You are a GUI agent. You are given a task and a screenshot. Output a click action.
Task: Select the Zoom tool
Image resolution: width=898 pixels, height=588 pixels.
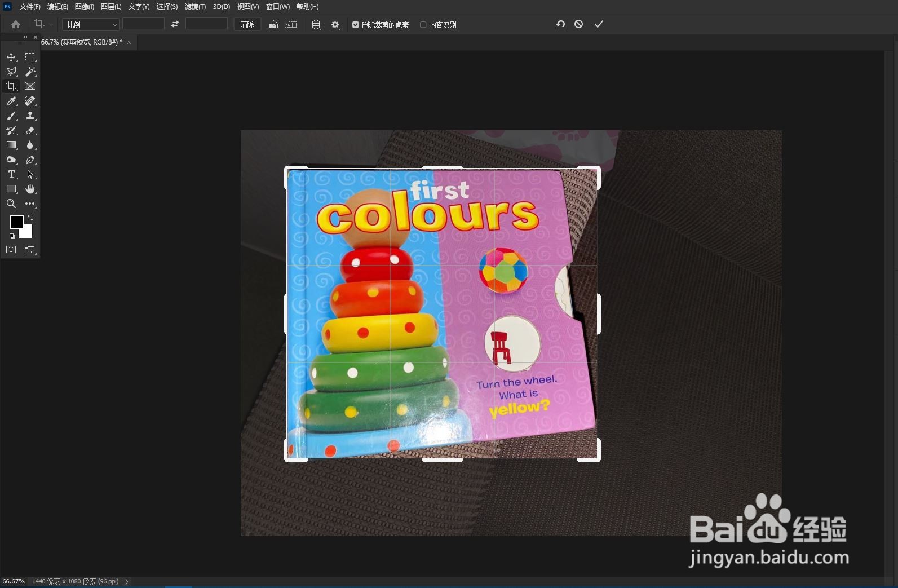point(11,204)
